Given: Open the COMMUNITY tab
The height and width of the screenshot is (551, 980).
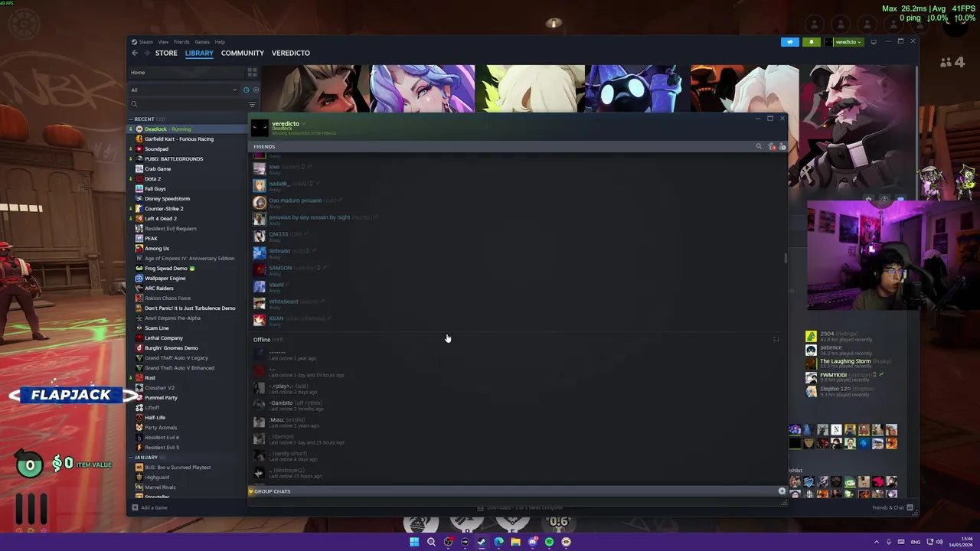Looking at the screenshot, I should point(243,53).
